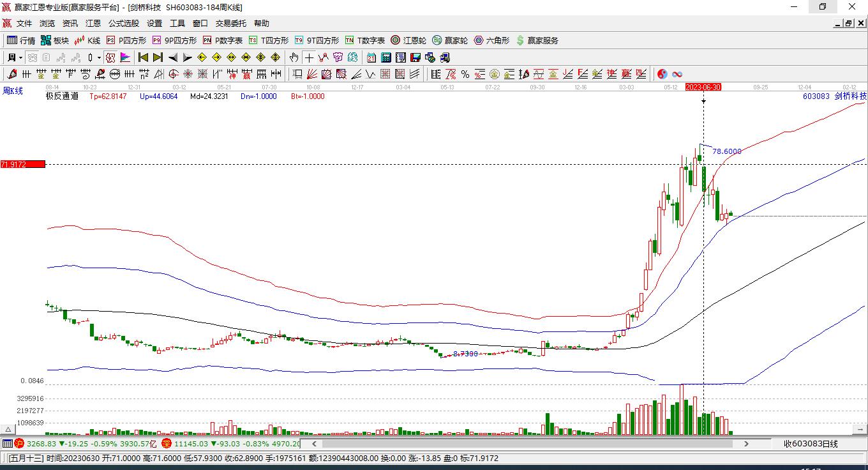The height and width of the screenshot is (470, 868).
Task: Open the 交易委托 menu
Action: coord(231,24)
